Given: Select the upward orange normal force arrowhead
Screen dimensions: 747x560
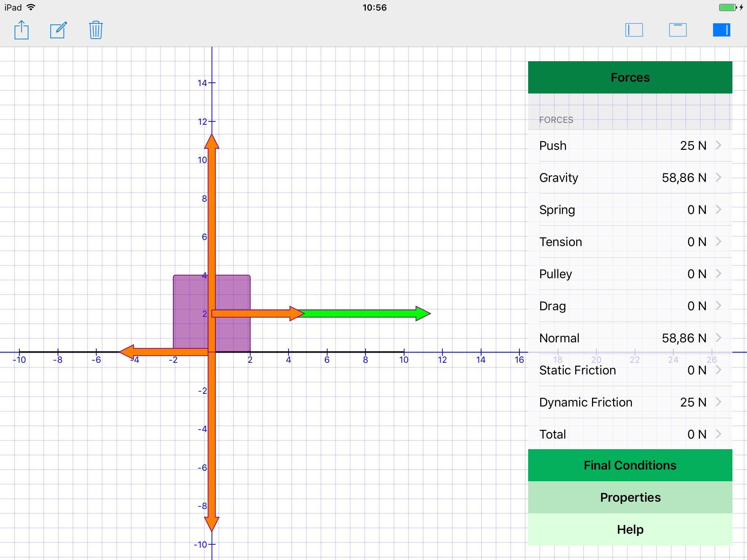Looking at the screenshot, I should 212,142.
